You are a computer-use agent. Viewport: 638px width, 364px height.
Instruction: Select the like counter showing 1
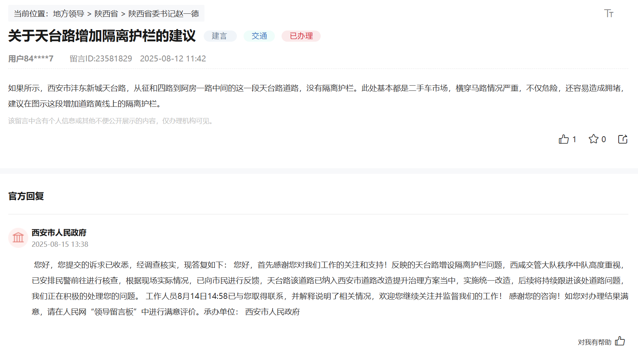pyautogui.click(x=574, y=139)
